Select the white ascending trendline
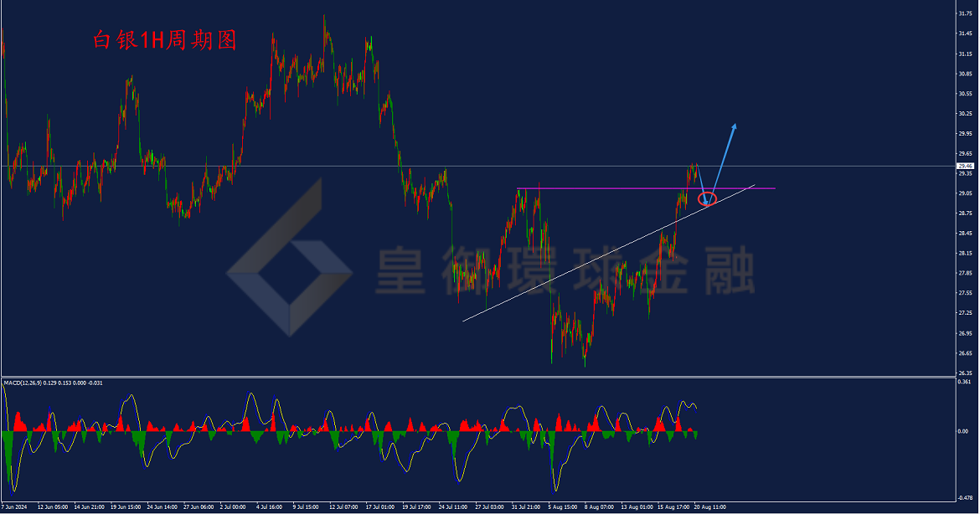 pyautogui.click(x=609, y=253)
